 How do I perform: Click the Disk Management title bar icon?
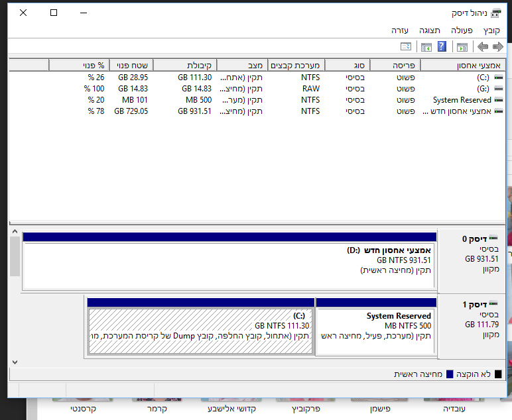[x=496, y=13]
